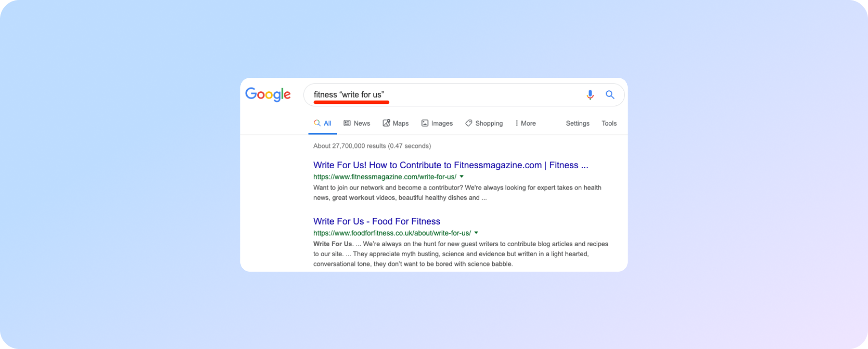Click the Images tab picture icon

tap(425, 123)
